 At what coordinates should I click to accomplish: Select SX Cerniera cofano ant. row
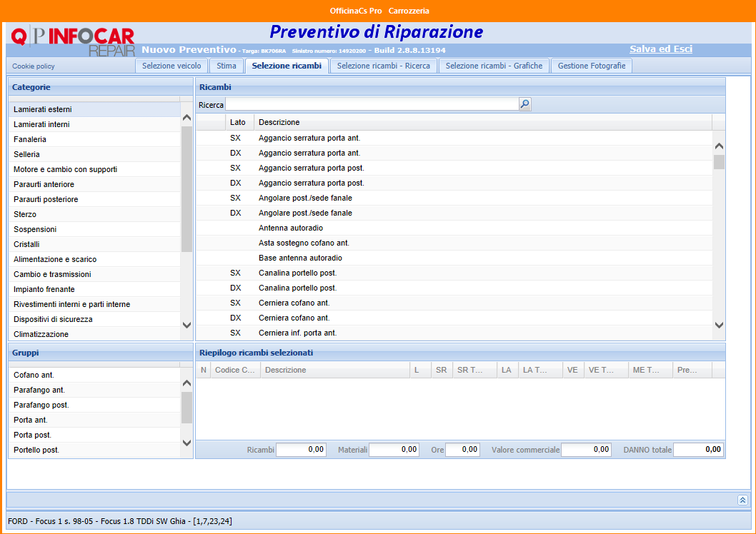(x=454, y=303)
